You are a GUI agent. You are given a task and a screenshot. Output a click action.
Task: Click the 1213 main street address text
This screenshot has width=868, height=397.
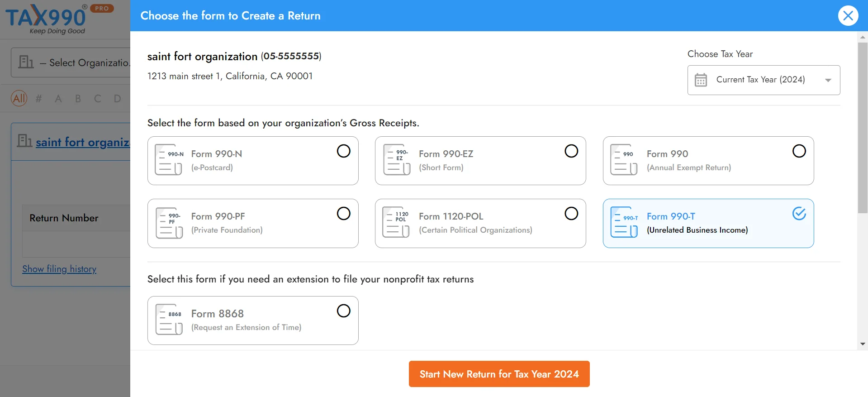230,76
